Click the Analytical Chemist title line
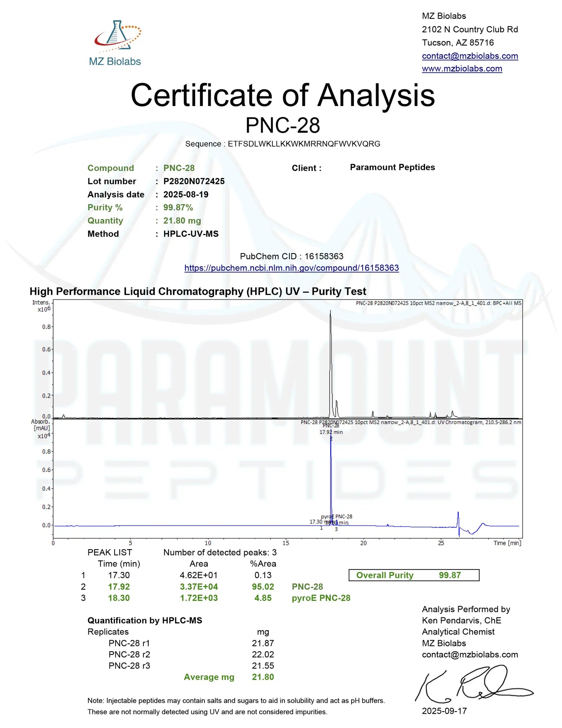 (458, 632)
